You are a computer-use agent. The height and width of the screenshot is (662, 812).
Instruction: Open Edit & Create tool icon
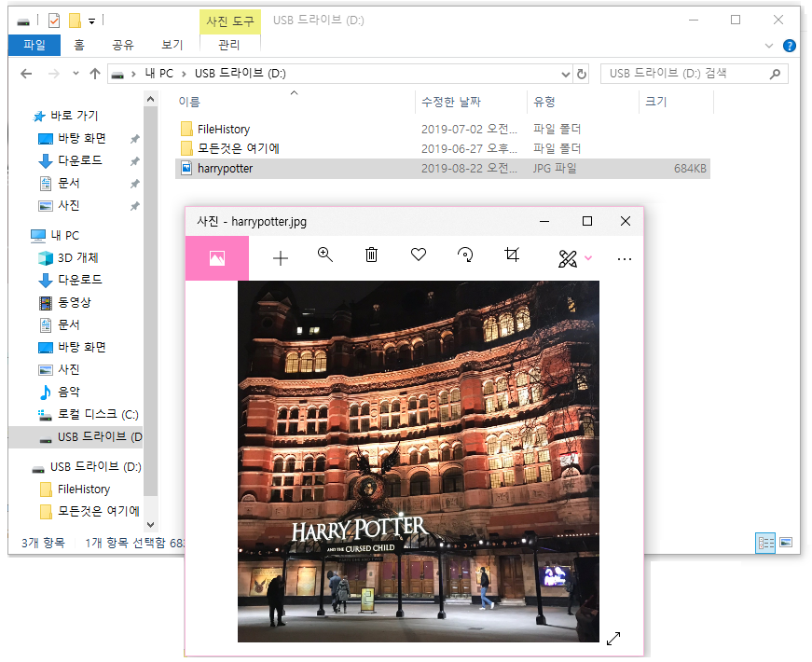point(568,258)
